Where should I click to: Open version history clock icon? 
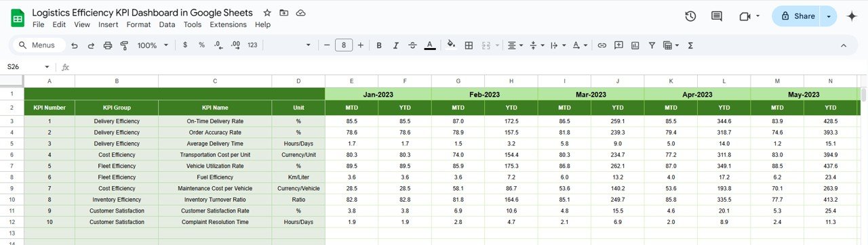tap(690, 16)
